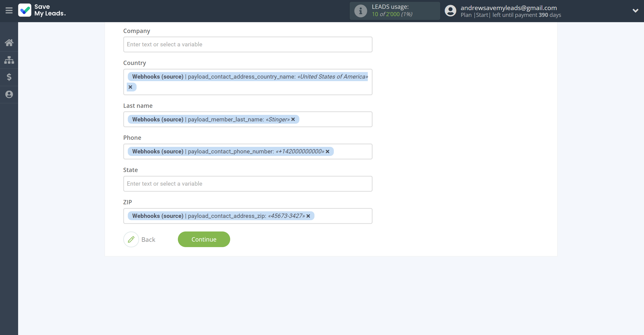Remove the Phone number variable tag
644x335 pixels.
[328, 152]
